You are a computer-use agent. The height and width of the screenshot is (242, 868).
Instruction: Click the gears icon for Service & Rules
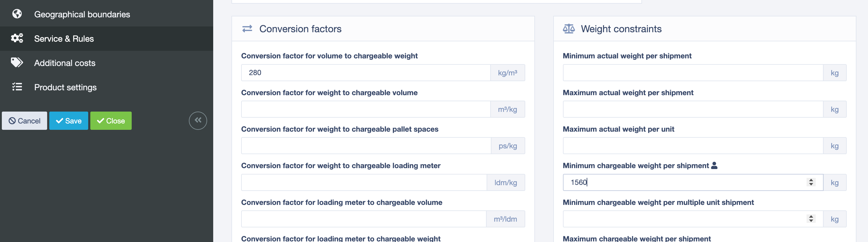click(17, 38)
